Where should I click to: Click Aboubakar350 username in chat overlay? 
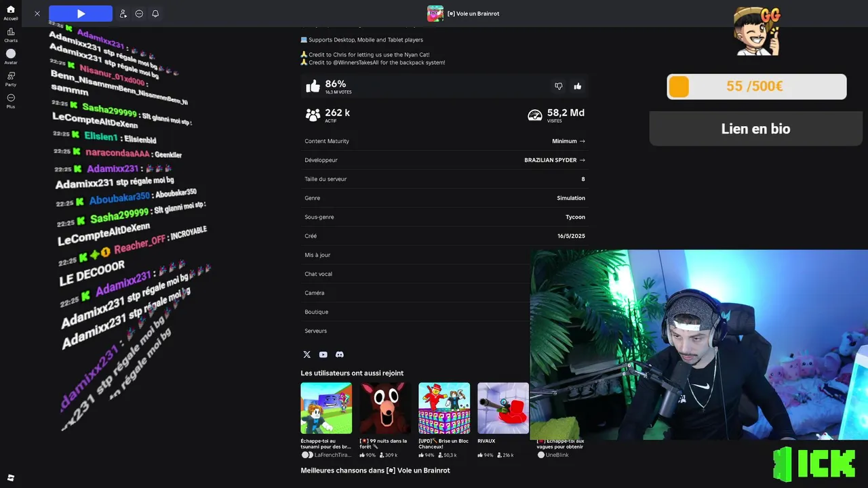pos(119,198)
